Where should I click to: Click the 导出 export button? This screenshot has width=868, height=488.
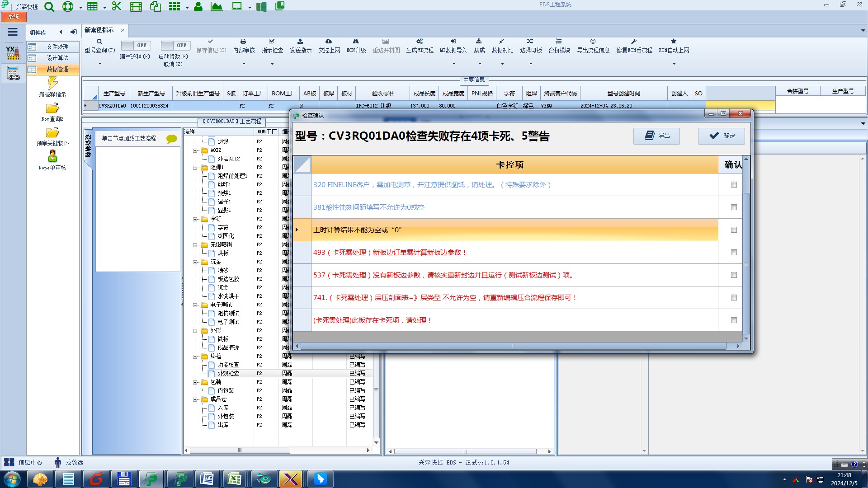point(656,136)
